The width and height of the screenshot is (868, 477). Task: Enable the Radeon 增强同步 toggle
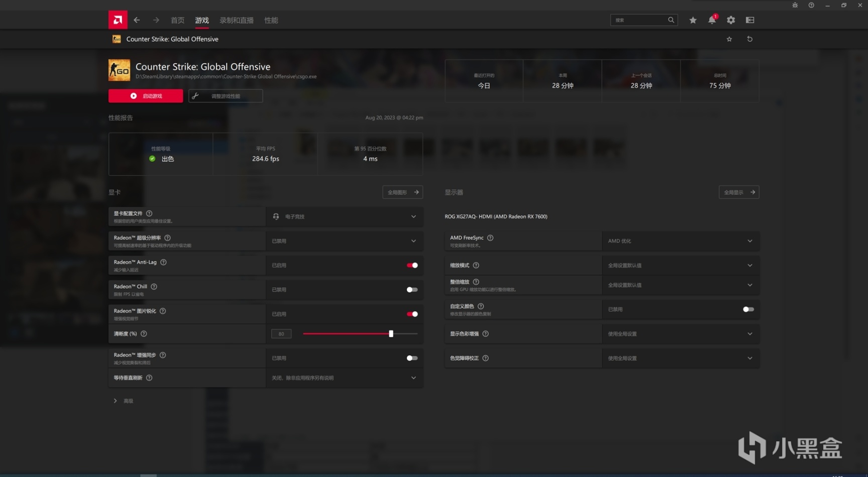412,358
